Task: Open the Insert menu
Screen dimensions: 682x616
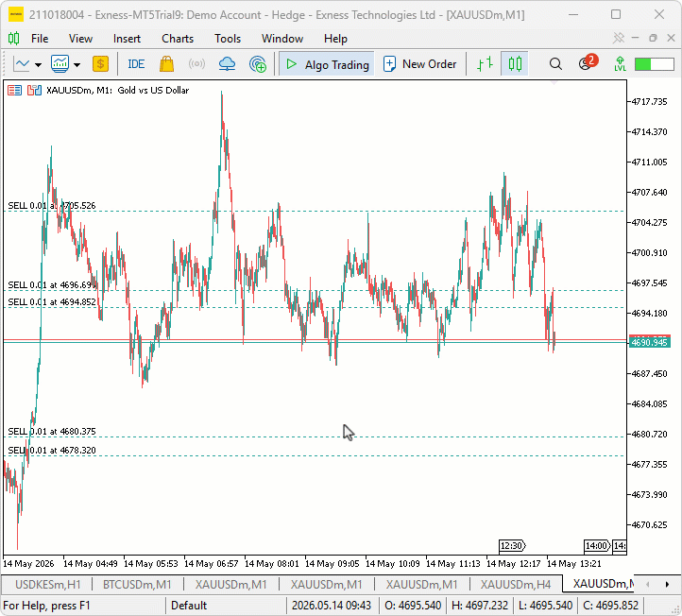Action: 127,39
